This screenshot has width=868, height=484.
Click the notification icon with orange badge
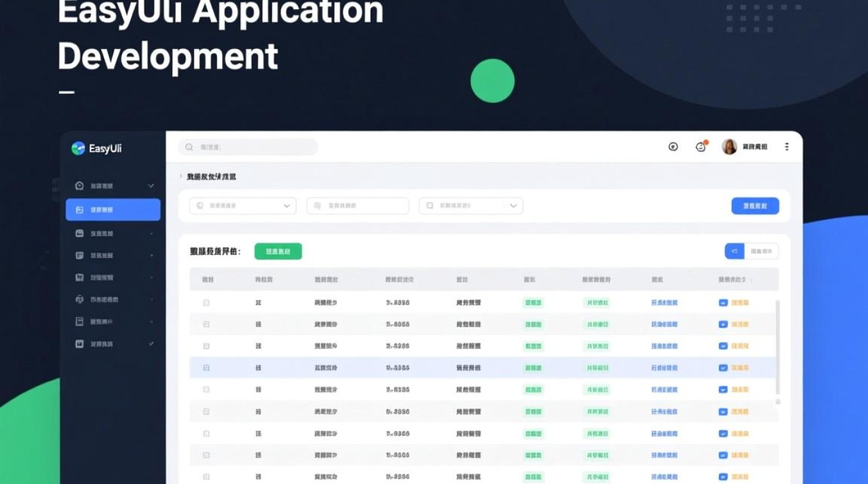(x=701, y=146)
